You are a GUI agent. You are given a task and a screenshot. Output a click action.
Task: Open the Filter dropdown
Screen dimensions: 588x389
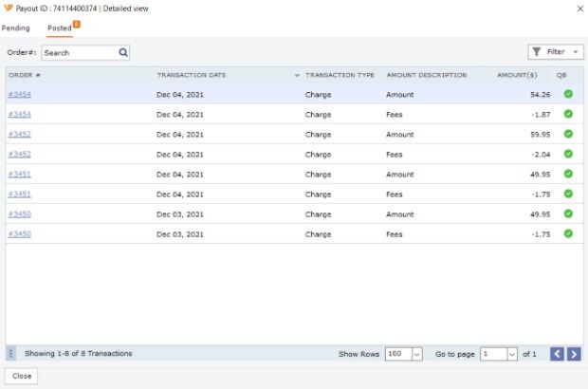tap(556, 52)
